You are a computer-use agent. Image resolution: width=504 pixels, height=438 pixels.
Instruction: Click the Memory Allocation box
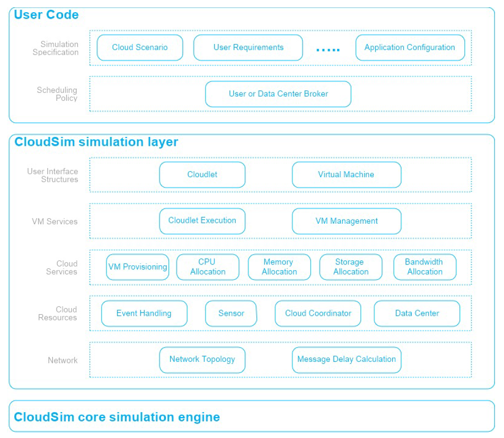coord(279,267)
